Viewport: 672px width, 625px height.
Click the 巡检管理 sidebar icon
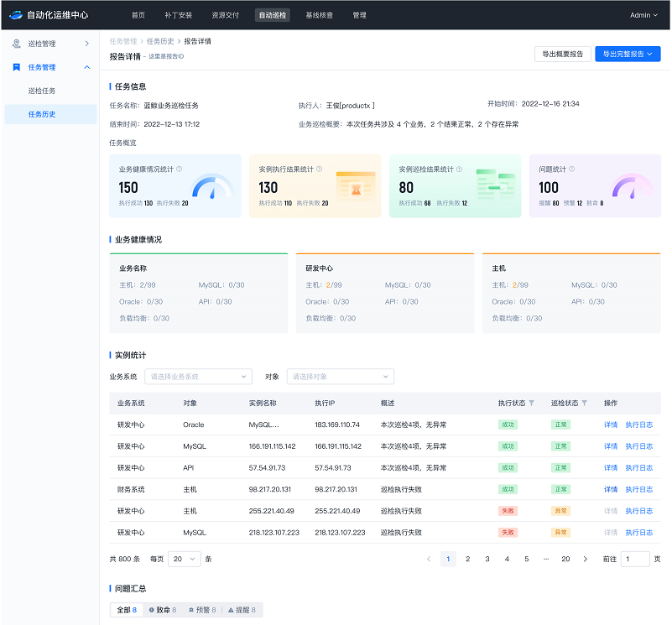pyautogui.click(x=17, y=43)
